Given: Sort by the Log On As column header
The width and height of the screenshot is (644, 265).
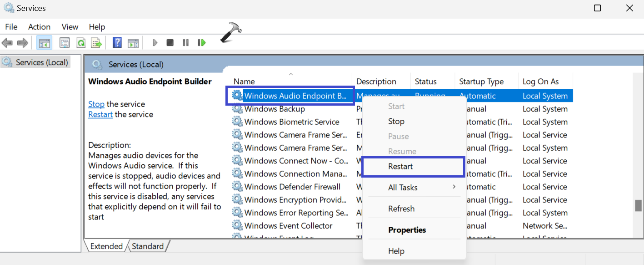Looking at the screenshot, I should 545,82.
